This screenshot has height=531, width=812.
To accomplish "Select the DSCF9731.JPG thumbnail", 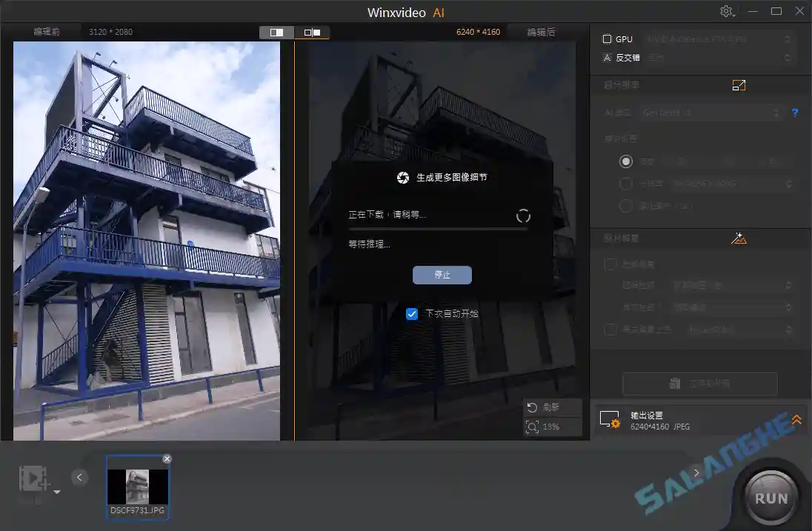I will click(x=138, y=485).
